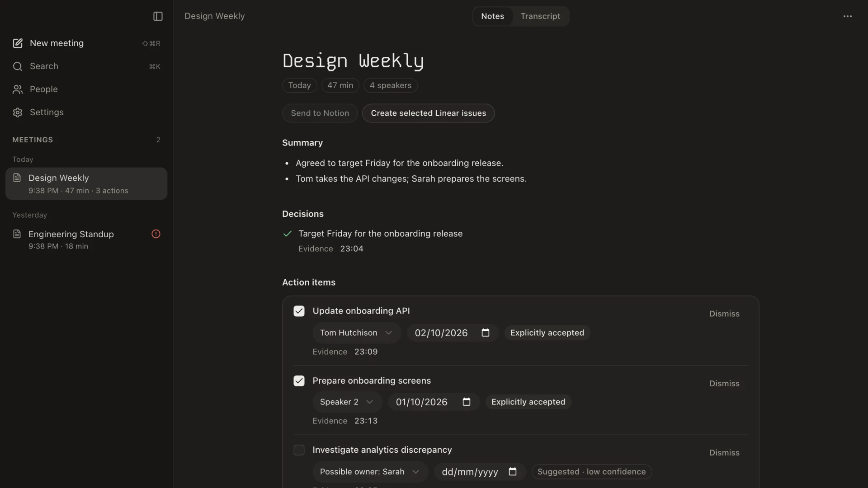This screenshot has height=488, width=868.
Task: Collapse the sidebar with the panel icon
Action: coord(158,16)
